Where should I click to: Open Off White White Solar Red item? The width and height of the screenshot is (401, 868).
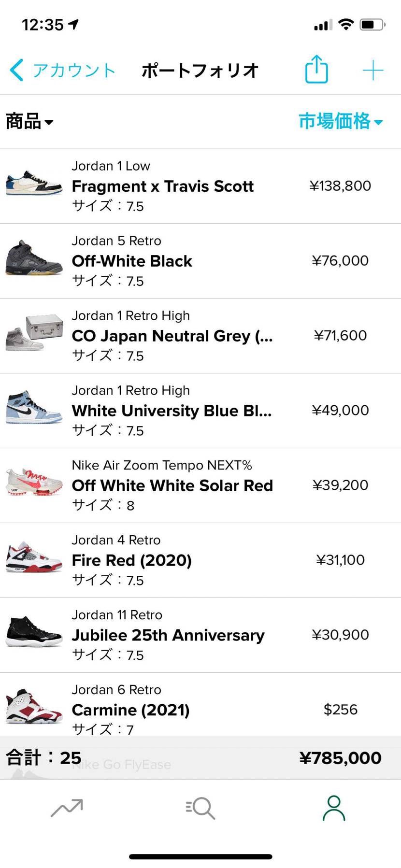pos(172,485)
